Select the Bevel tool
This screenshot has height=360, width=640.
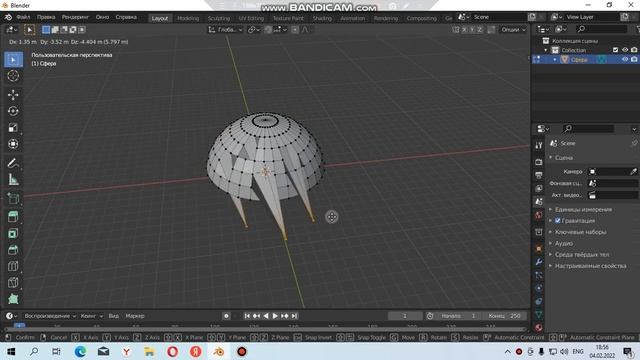point(13,250)
